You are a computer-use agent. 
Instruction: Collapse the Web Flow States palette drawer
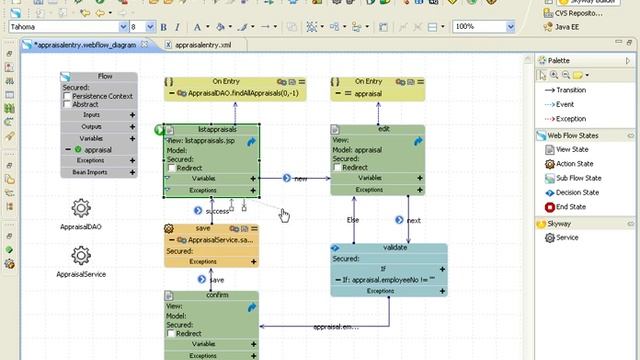[631, 136]
